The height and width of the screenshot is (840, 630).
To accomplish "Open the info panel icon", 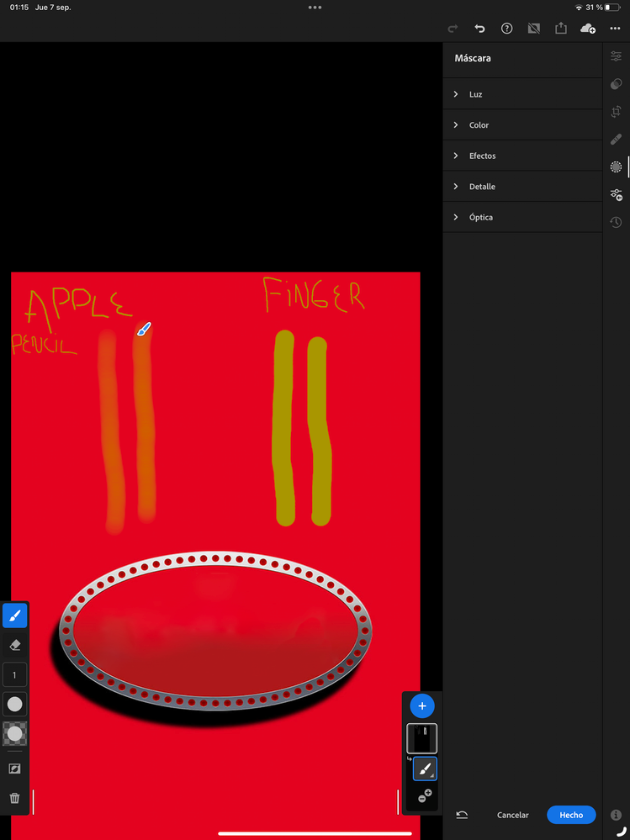I will (x=616, y=815).
